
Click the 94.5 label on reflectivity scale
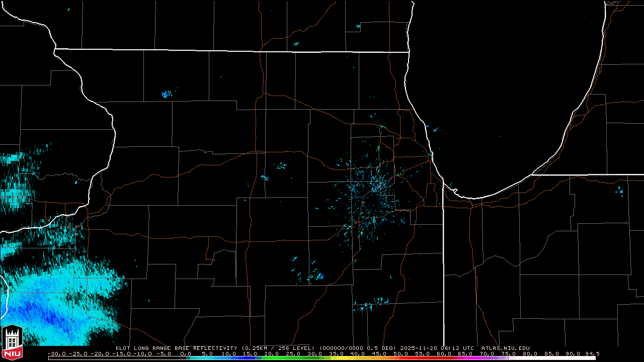pos(592,353)
